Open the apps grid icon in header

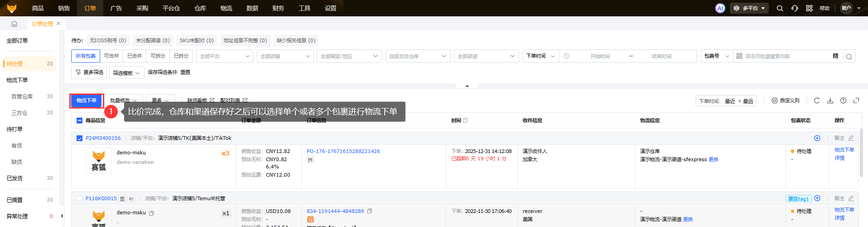click(x=809, y=8)
